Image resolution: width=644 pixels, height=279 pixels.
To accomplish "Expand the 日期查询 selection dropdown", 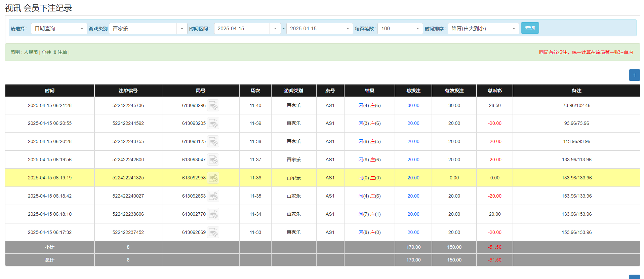I will (x=81, y=29).
